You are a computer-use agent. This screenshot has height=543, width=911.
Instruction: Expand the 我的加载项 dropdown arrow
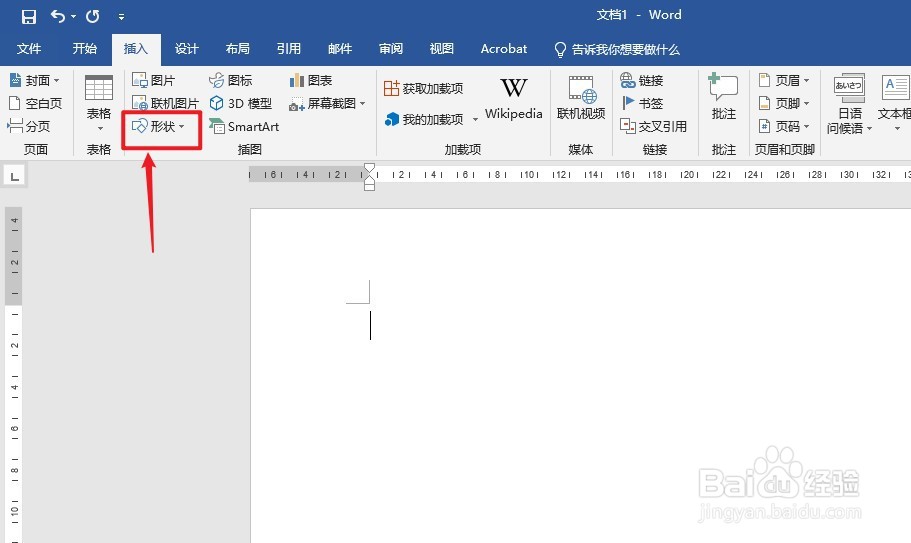(475, 120)
